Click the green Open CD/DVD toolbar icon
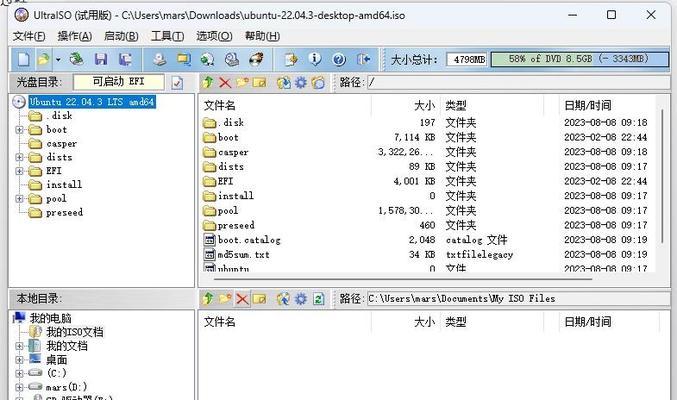 (x=76, y=59)
